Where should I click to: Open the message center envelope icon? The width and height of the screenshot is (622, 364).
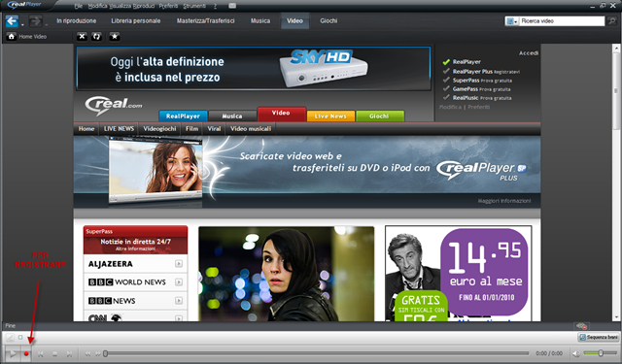click(x=232, y=6)
